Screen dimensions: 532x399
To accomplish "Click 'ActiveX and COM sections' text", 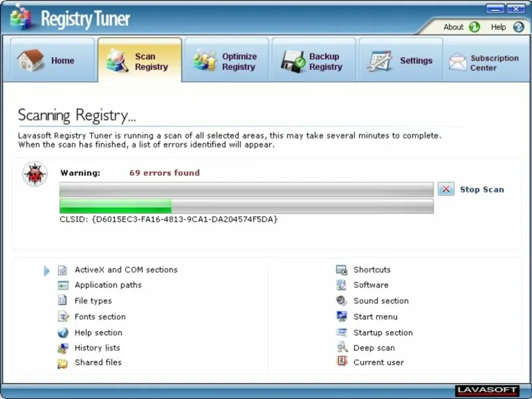I will coord(126,270).
